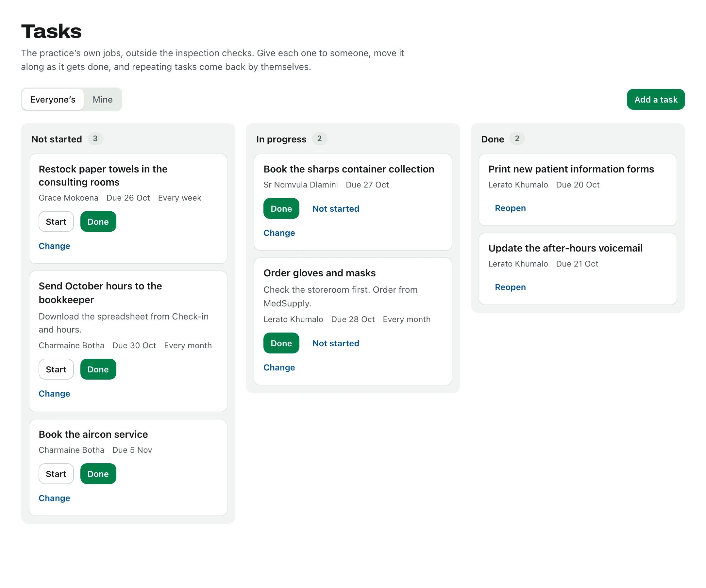Click Change on Order gloves card
This screenshot has height=588, width=706.
[x=279, y=367]
